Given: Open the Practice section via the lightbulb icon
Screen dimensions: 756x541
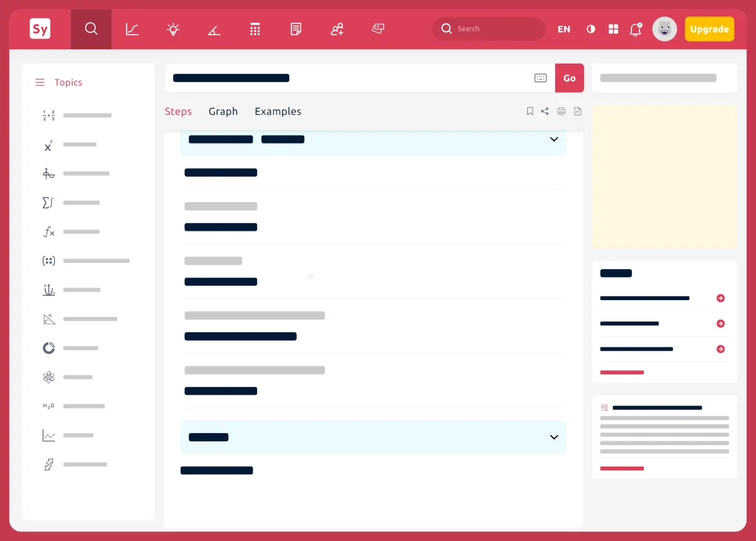Looking at the screenshot, I should coord(173,29).
